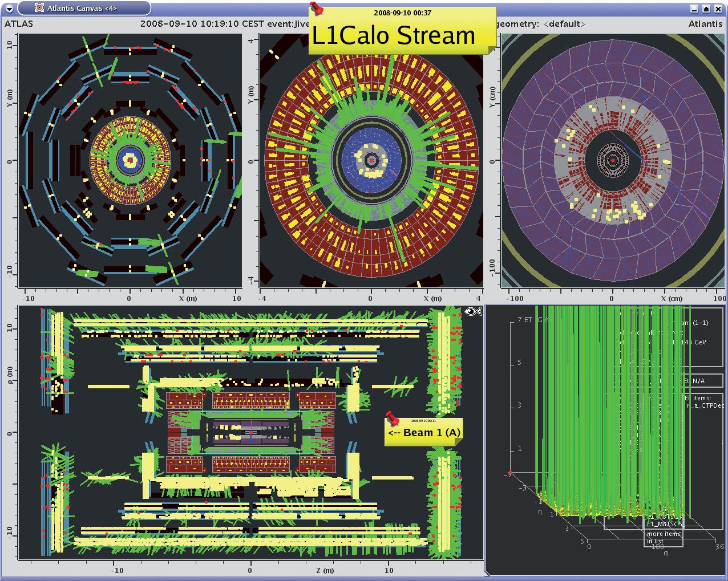Select the '<-- Beam 1 (A)' sticky note
This screenshot has height=581, width=728.
point(423,432)
